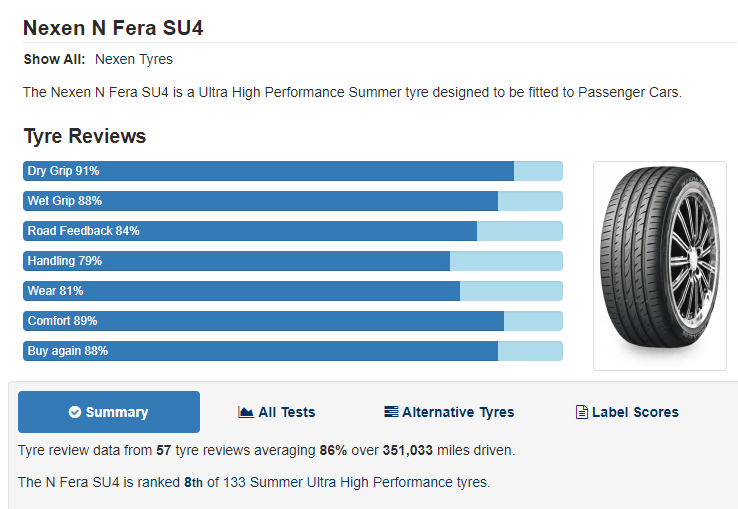Screen dimensions: 738x509
Task: Click the Tyre Reviews heading
Action: coord(85,136)
